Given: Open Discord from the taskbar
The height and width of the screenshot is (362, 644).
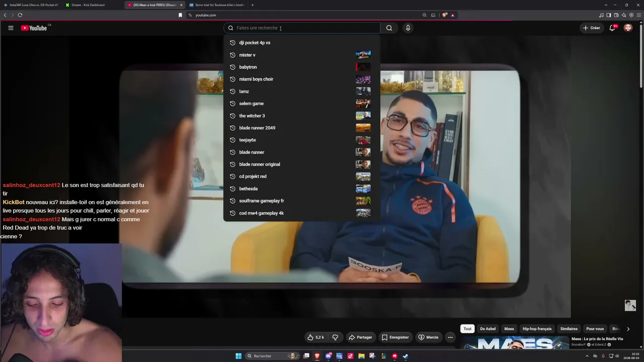Looking at the screenshot, I should [328, 356].
